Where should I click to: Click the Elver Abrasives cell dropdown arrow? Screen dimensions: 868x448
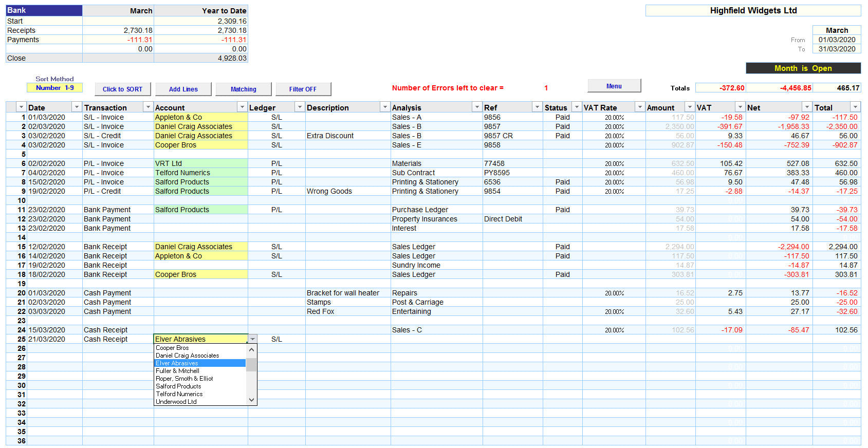[x=252, y=339]
